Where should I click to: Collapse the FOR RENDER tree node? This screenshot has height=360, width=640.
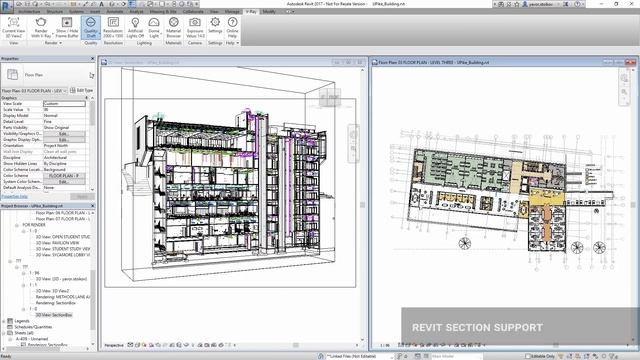click(17, 225)
